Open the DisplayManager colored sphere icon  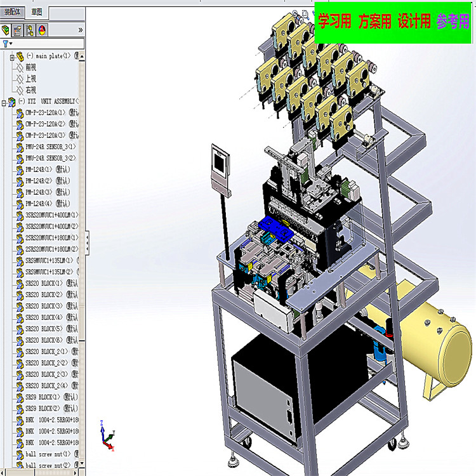tap(42, 30)
